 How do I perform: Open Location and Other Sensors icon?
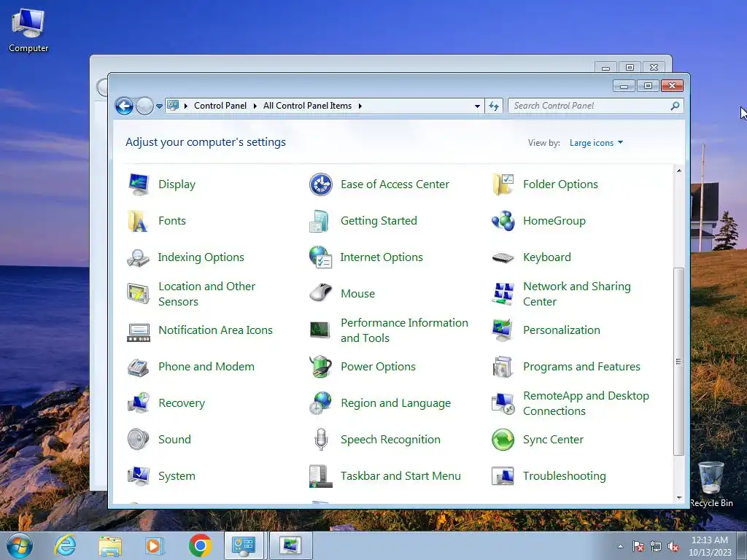pos(139,294)
